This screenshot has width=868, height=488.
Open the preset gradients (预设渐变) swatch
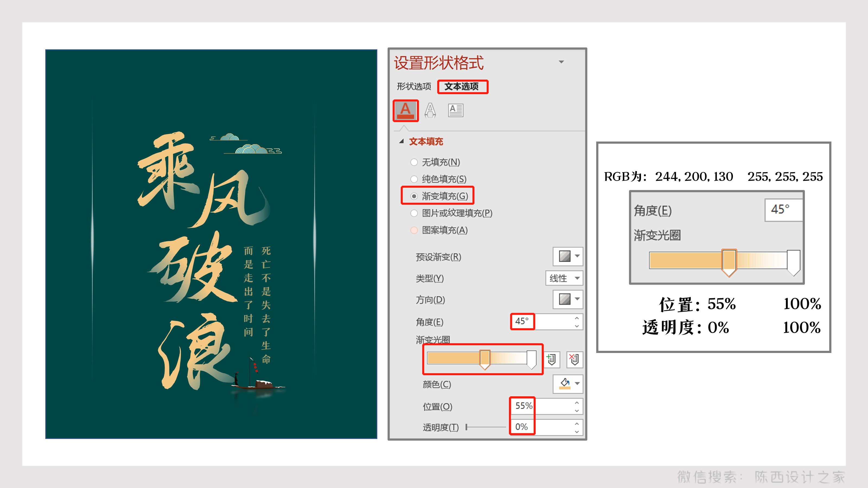568,256
